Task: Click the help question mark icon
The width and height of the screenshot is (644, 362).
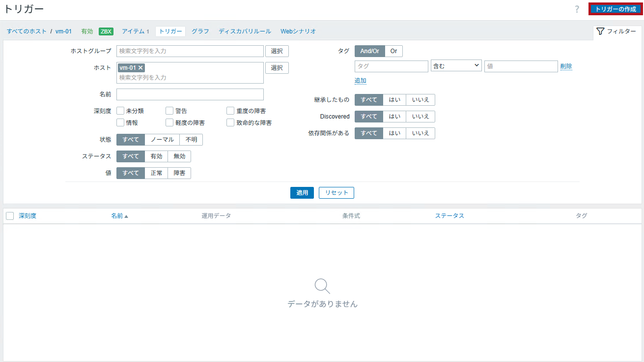Action: click(577, 9)
